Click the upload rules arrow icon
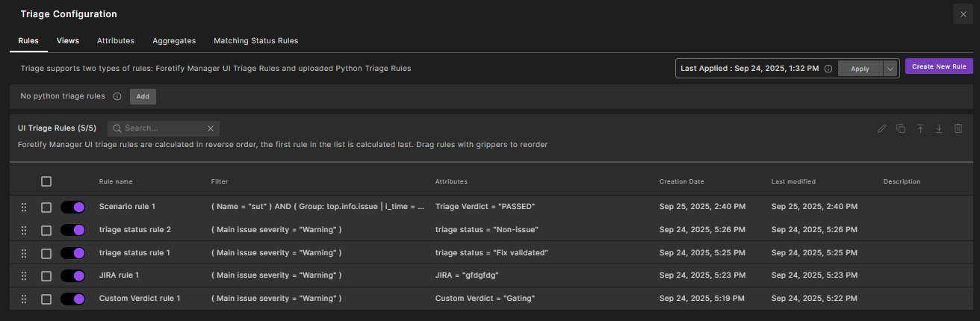Image resolution: width=980 pixels, height=321 pixels. (x=920, y=128)
